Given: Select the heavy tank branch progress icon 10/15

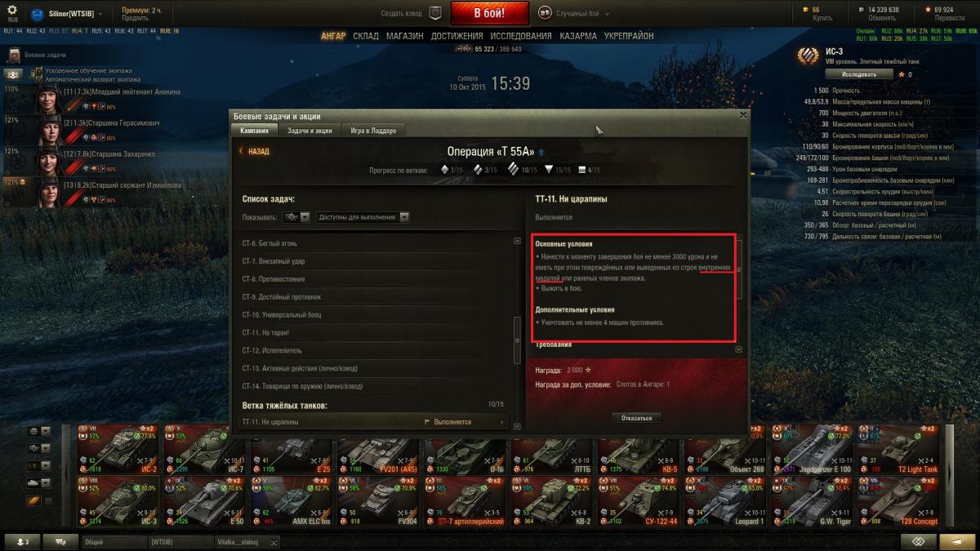Looking at the screenshot, I should (x=513, y=169).
